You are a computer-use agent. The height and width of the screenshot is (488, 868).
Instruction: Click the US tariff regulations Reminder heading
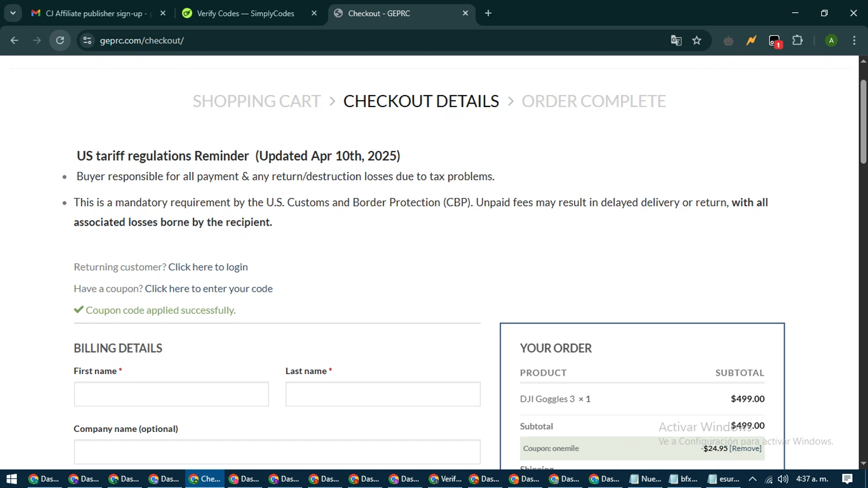(x=238, y=156)
